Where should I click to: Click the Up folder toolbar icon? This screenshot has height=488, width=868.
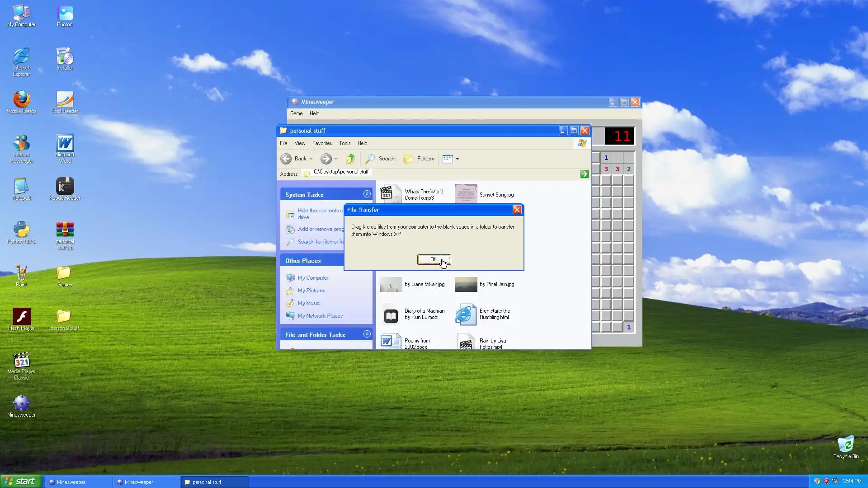pyautogui.click(x=350, y=159)
